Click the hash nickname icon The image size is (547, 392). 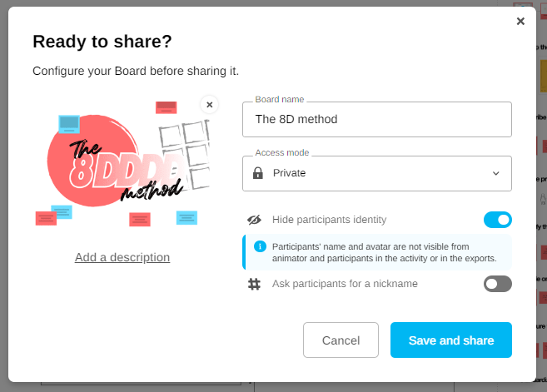[x=255, y=284]
